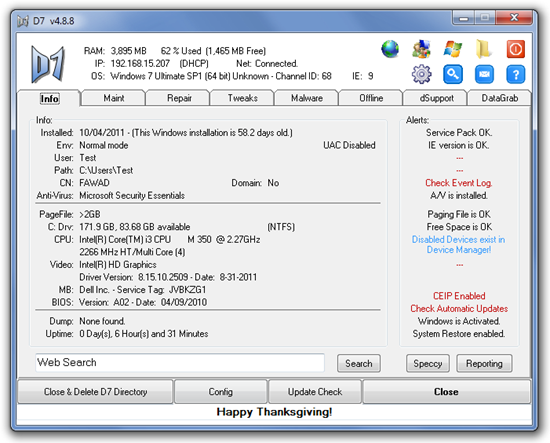The image size is (550, 443).
Task: Click the Happy Thanksgiving! status message
Action: (x=274, y=412)
